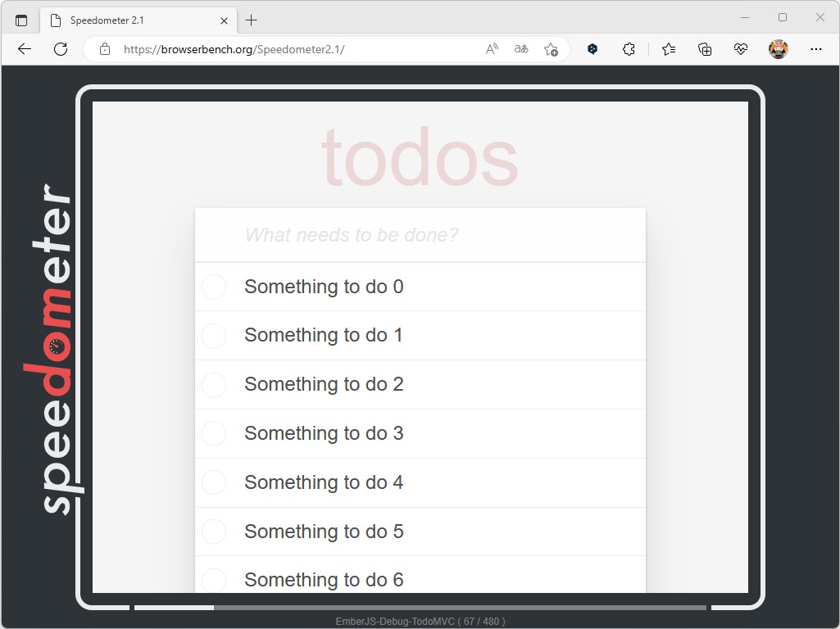This screenshot has width=840, height=629.
Task: View site info via lock icon
Action: (x=105, y=49)
